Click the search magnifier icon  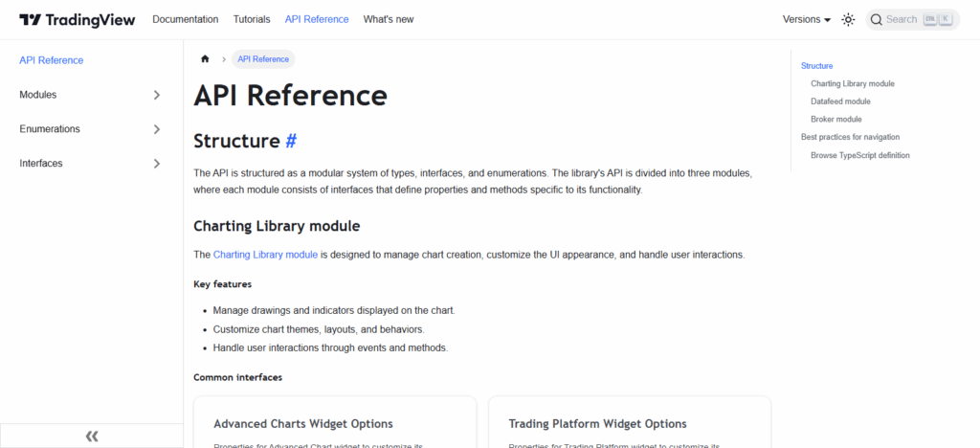(x=876, y=19)
